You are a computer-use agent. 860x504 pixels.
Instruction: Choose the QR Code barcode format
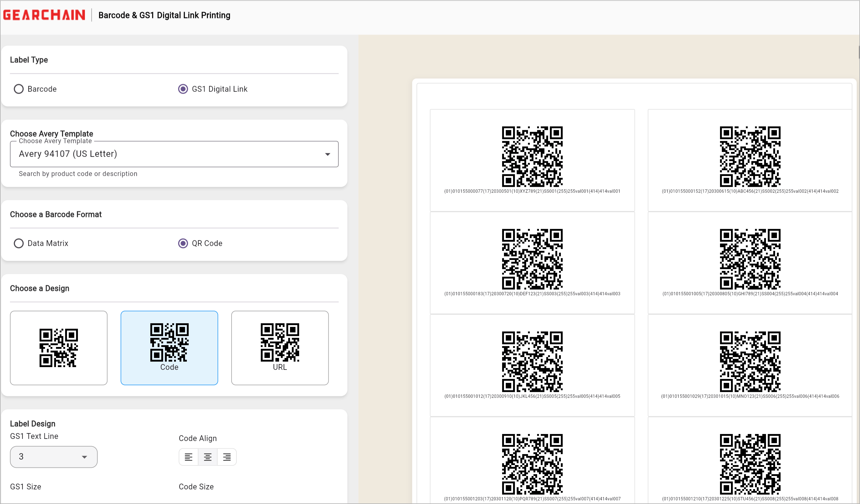(183, 243)
